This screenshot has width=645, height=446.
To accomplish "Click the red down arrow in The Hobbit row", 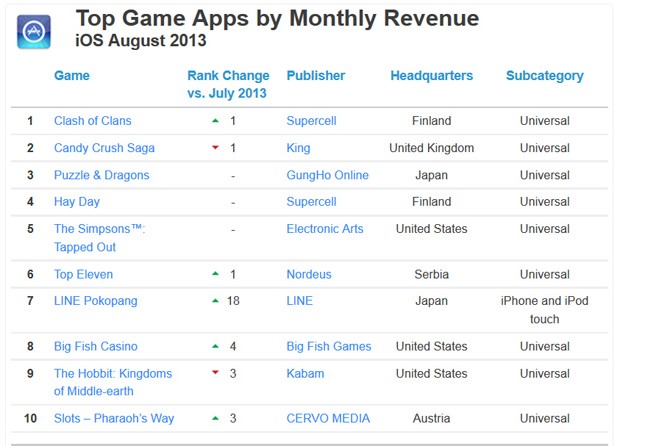I will [x=214, y=374].
